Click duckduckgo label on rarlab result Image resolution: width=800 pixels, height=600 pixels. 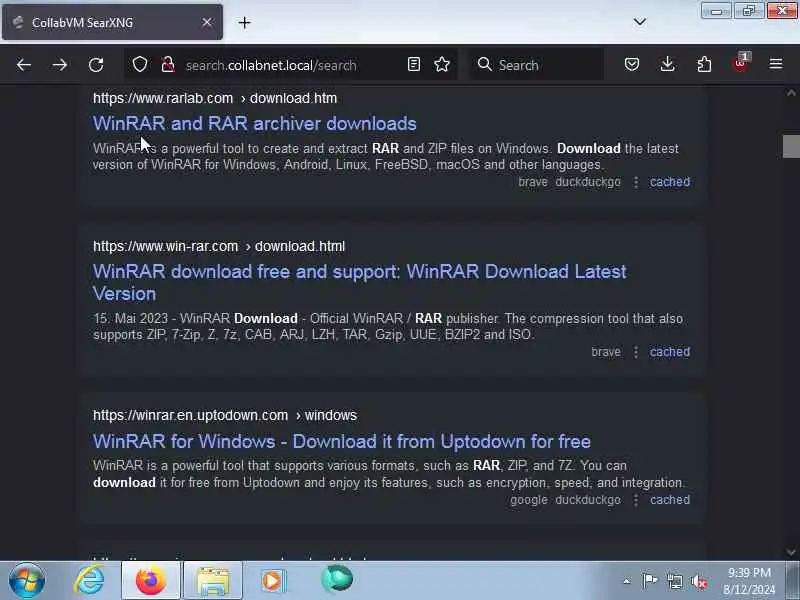coord(588,182)
